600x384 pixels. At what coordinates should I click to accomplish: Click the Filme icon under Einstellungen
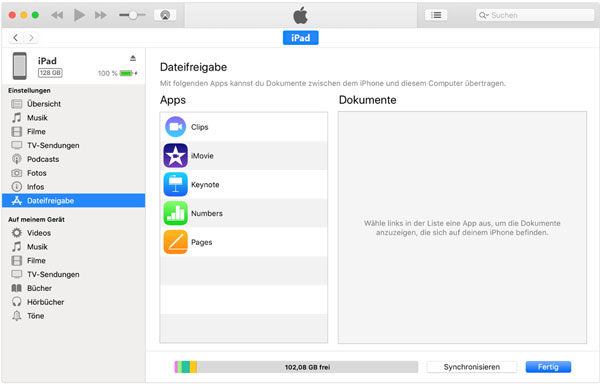[x=16, y=132]
